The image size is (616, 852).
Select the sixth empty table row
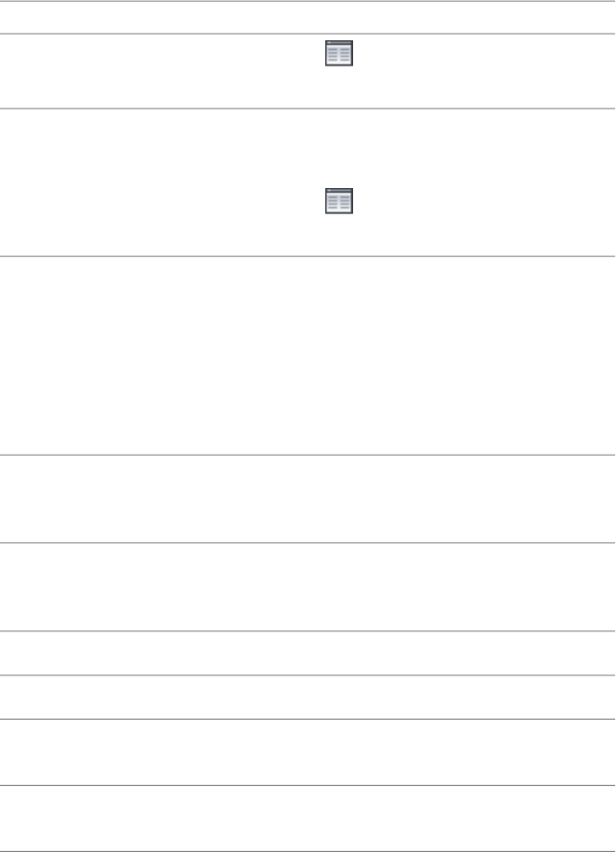[307, 587]
